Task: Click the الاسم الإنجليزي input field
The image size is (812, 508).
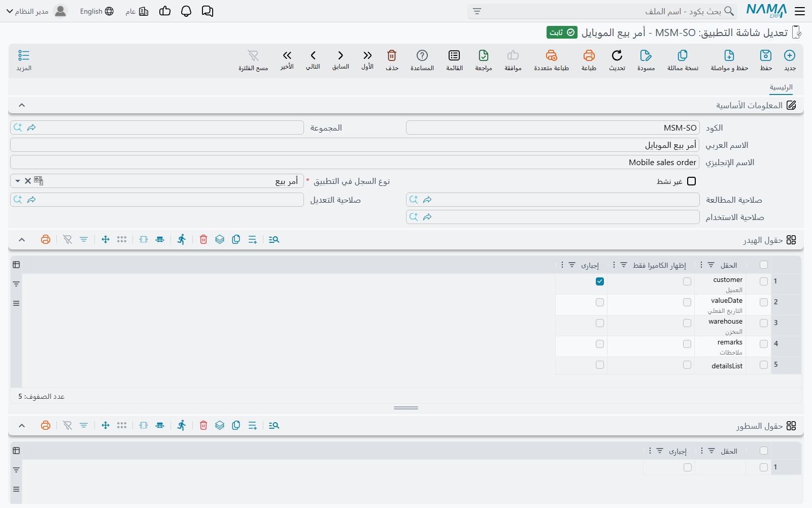Action: [x=355, y=162]
